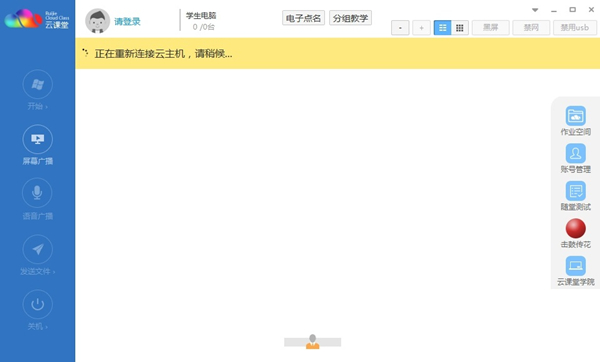The width and height of the screenshot is (600, 362).
Task: Click the 关机 power off icon
Action: point(38,305)
